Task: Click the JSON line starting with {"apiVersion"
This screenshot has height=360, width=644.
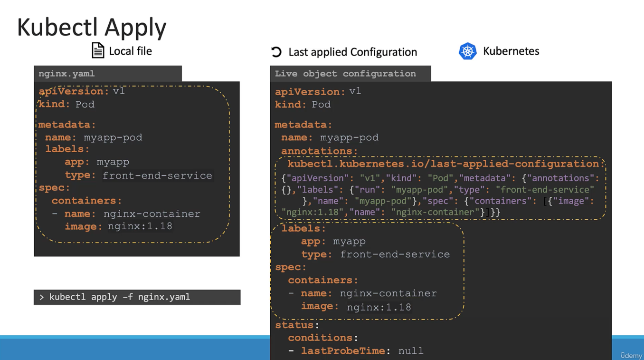Action: point(440,178)
